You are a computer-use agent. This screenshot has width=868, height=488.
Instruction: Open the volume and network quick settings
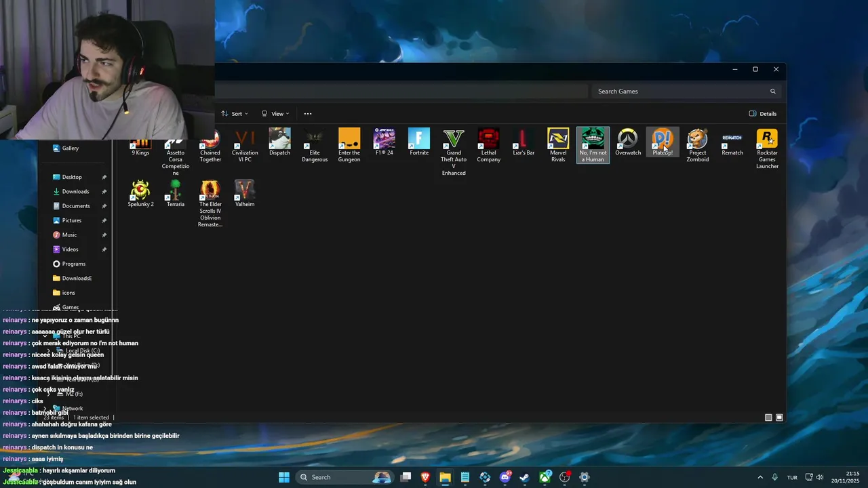pos(814,477)
